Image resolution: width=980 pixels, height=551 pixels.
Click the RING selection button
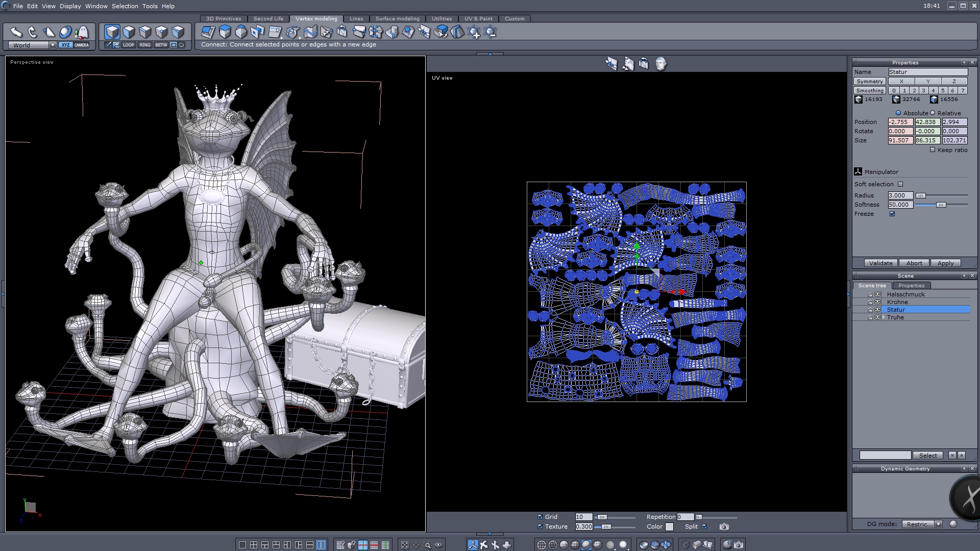[x=145, y=45]
